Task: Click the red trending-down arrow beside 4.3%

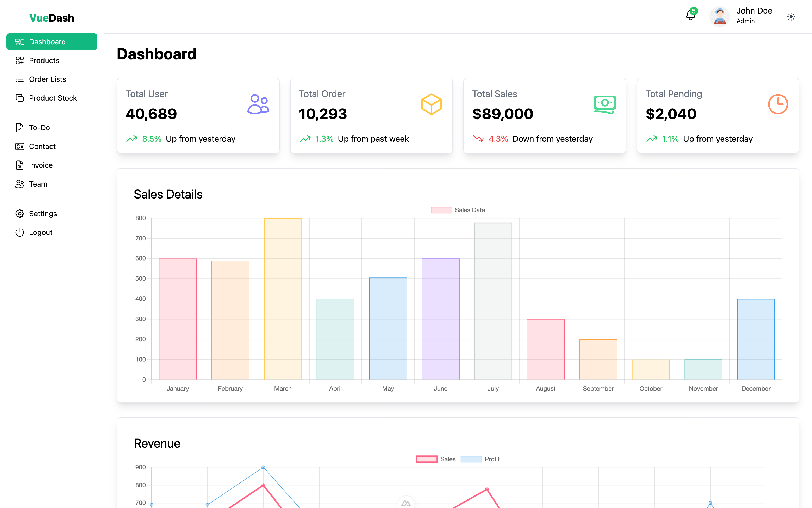Action: pyautogui.click(x=478, y=139)
